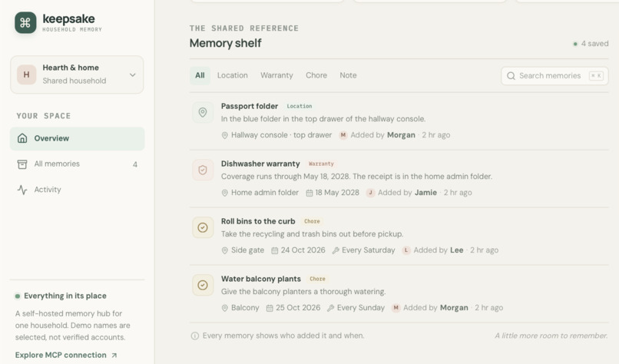Viewport: 619px width, 364px height.
Task: Click the Chore tag on Water balcony plants
Action: [317, 279]
